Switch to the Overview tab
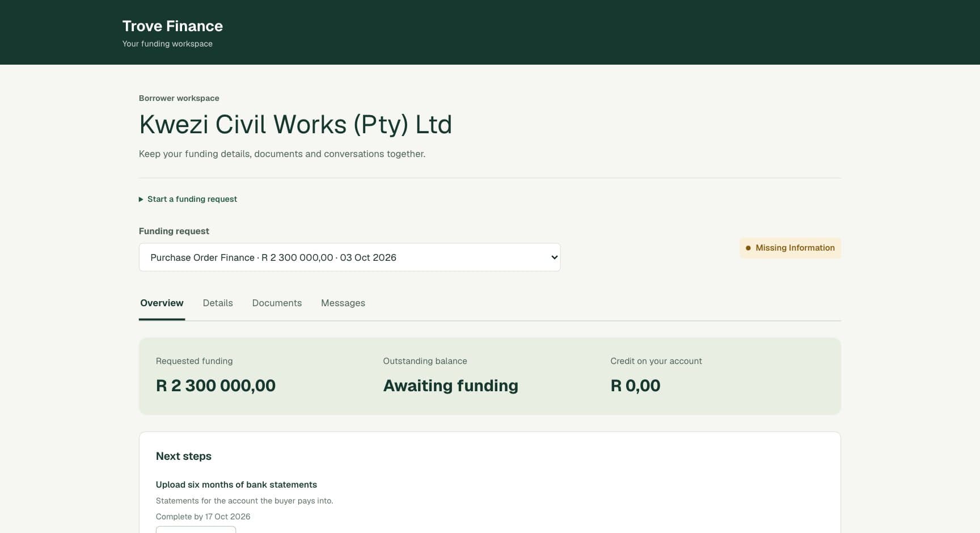 pyautogui.click(x=162, y=303)
